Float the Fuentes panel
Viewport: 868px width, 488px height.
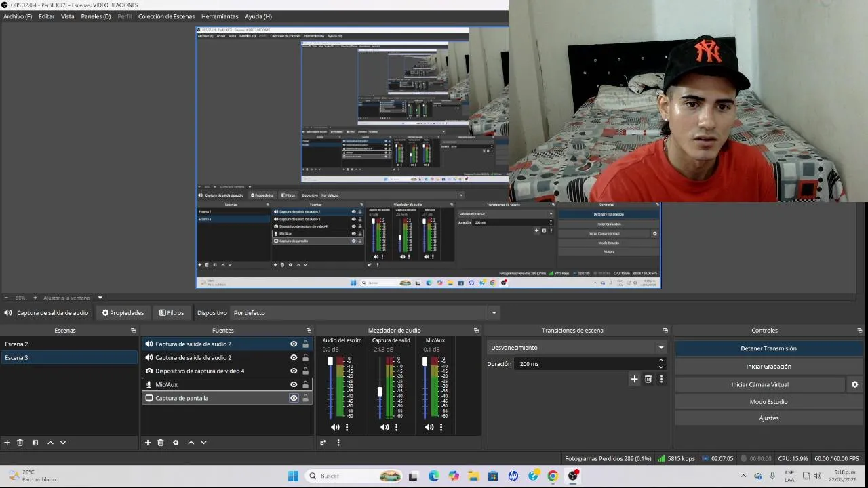click(309, 331)
